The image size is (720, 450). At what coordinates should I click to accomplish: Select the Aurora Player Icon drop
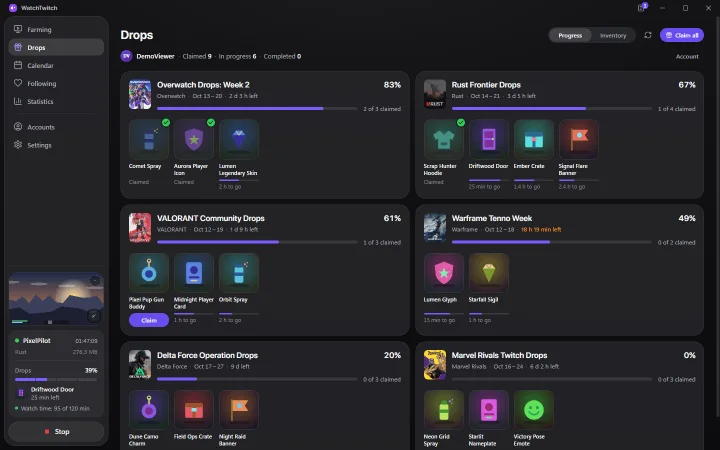[194, 140]
